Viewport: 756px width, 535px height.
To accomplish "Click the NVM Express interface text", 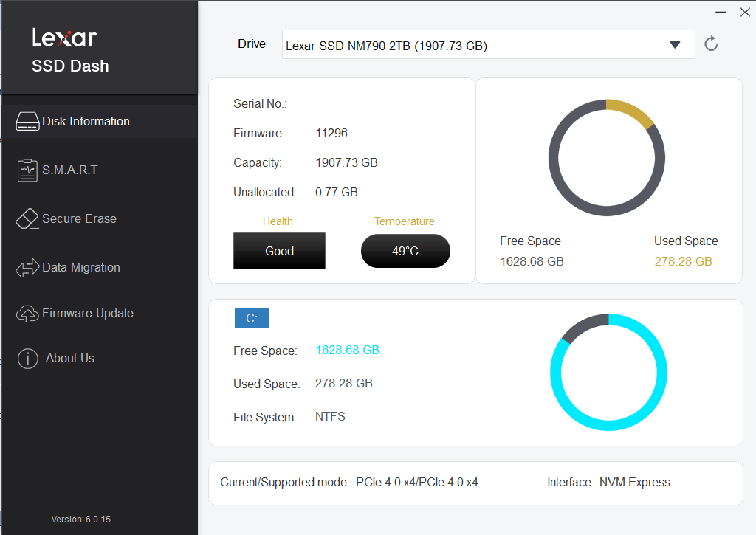I will [634, 482].
